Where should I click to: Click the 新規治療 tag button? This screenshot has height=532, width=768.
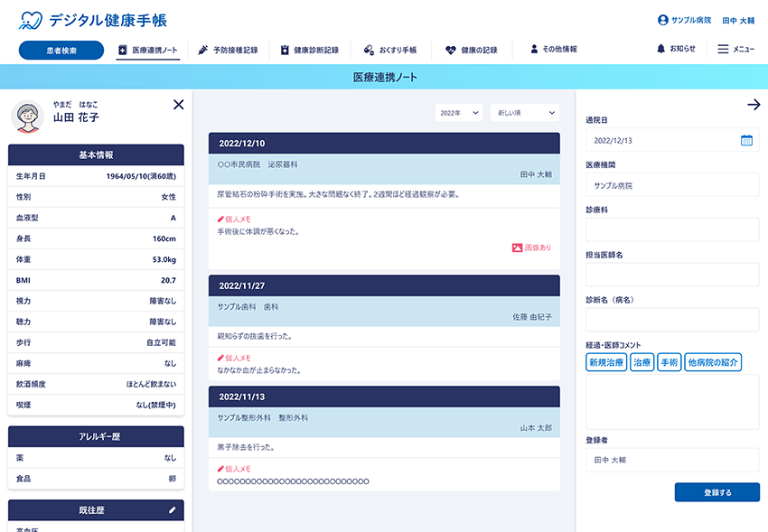click(606, 362)
